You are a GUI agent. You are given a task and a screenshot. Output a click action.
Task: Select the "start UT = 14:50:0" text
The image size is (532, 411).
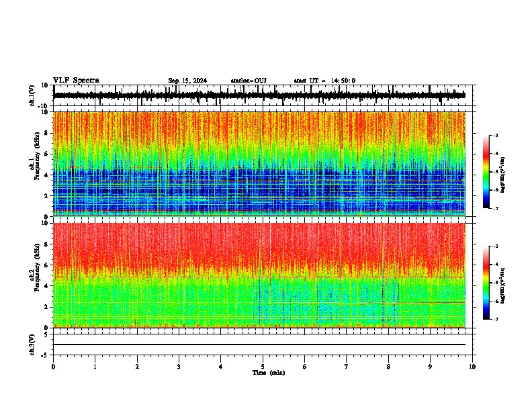(324, 81)
